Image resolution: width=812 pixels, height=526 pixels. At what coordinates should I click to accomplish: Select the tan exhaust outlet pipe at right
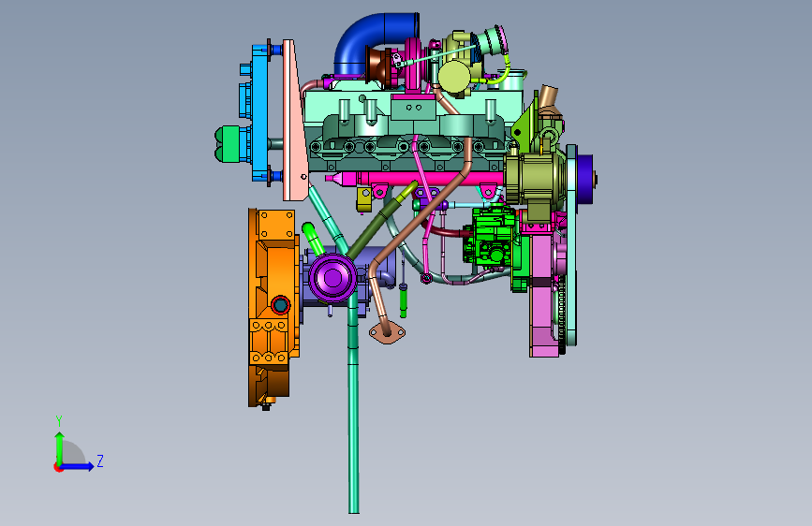[x=549, y=99]
